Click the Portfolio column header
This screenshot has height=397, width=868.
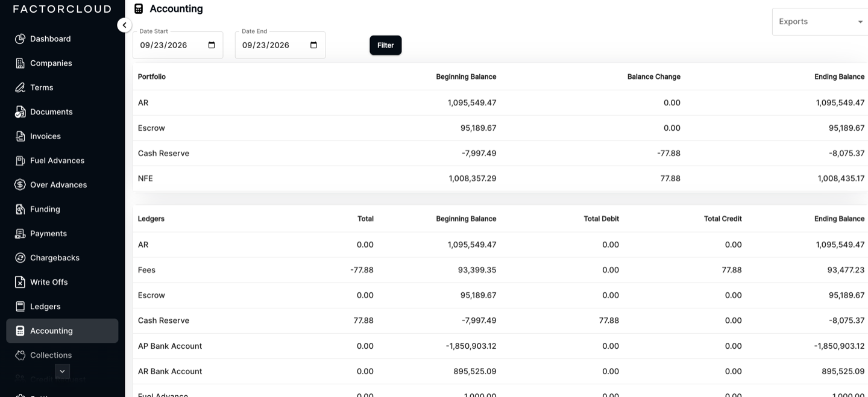pyautogui.click(x=152, y=77)
